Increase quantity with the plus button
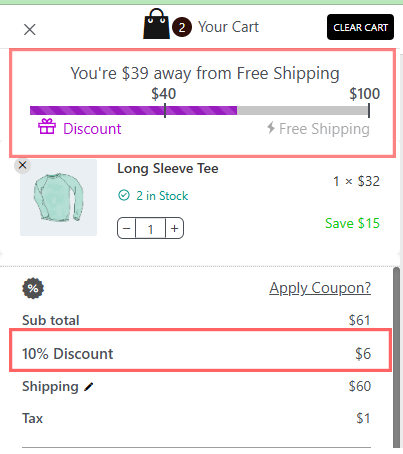The height and width of the screenshot is (454, 403). [174, 228]
